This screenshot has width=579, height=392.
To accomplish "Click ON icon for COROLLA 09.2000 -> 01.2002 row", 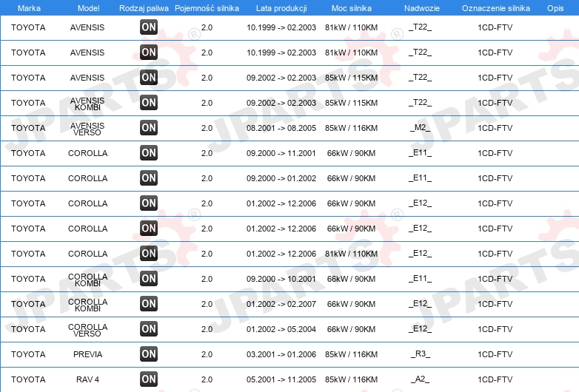I will pyautogui.click(x=149, y=178).
